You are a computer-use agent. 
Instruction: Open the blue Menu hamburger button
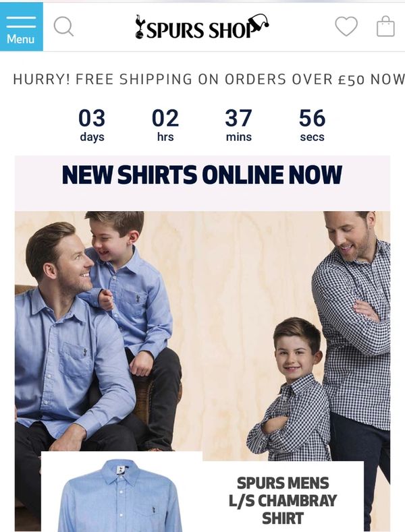[22, 26]
